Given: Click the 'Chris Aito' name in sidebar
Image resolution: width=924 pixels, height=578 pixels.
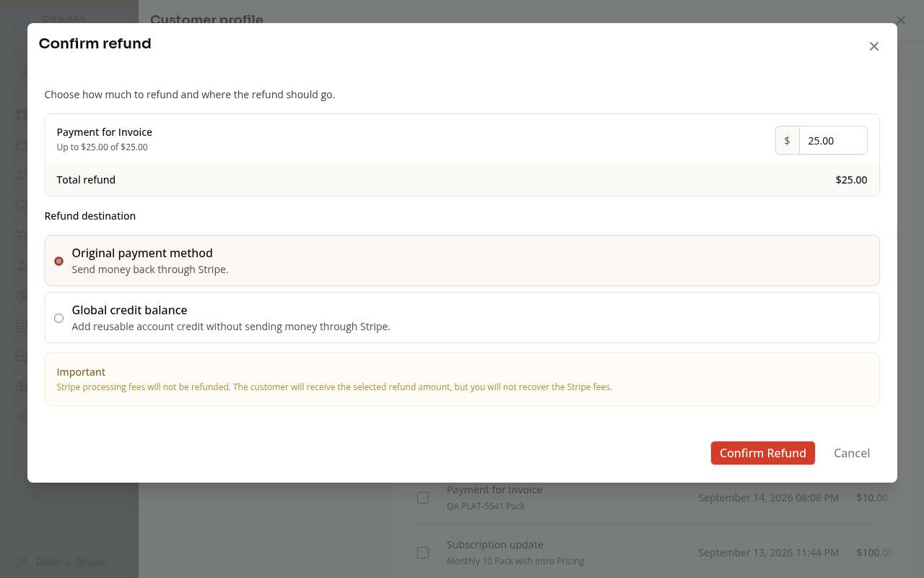Looking at the screenshot, I should (63, 18).
